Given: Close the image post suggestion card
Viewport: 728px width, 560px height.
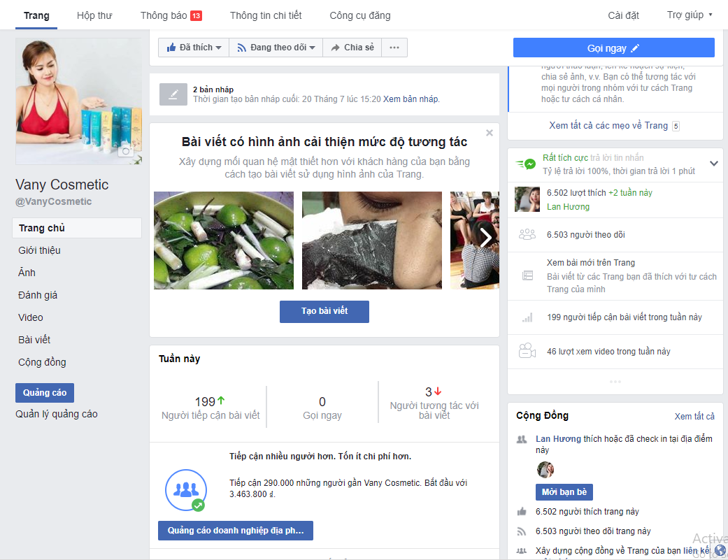Looking at the screenshot, I should 489,133.
